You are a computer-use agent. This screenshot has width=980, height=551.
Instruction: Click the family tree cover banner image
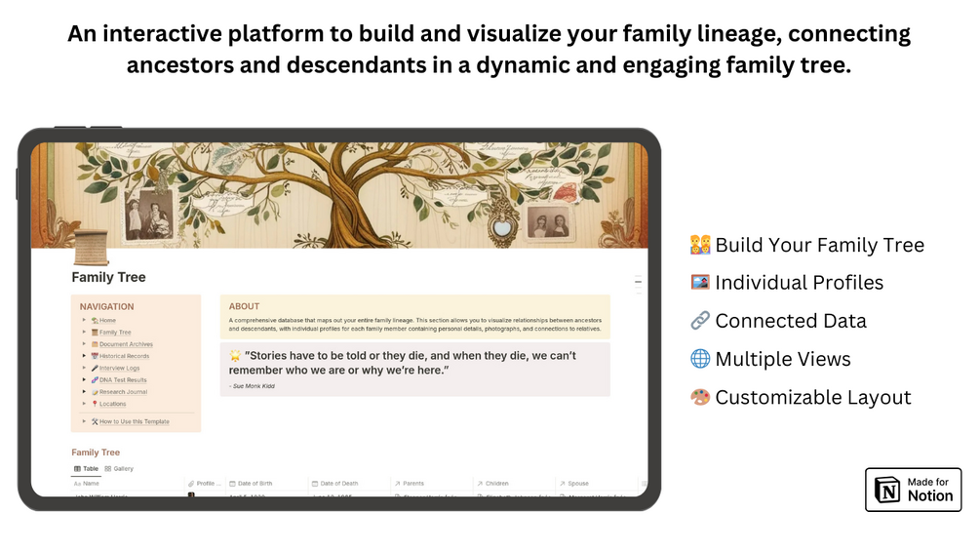click(x=339, y=195)
